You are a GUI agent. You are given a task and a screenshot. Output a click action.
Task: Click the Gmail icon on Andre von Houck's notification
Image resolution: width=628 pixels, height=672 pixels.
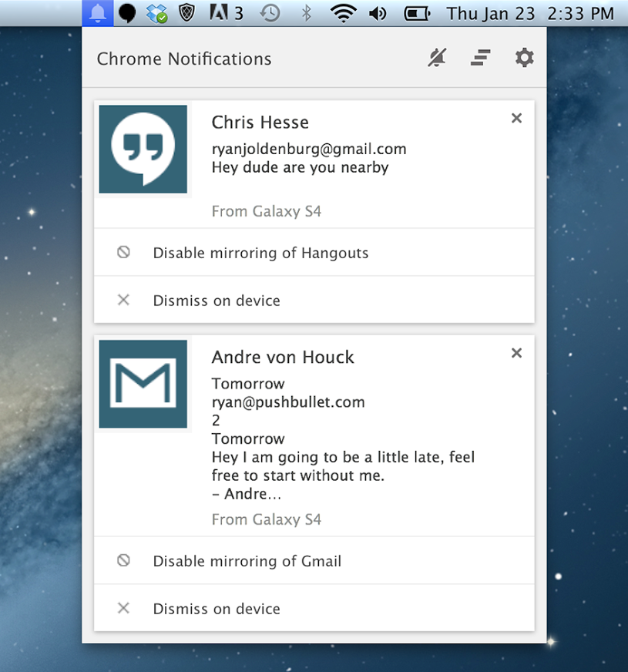(x=142, y=383)
